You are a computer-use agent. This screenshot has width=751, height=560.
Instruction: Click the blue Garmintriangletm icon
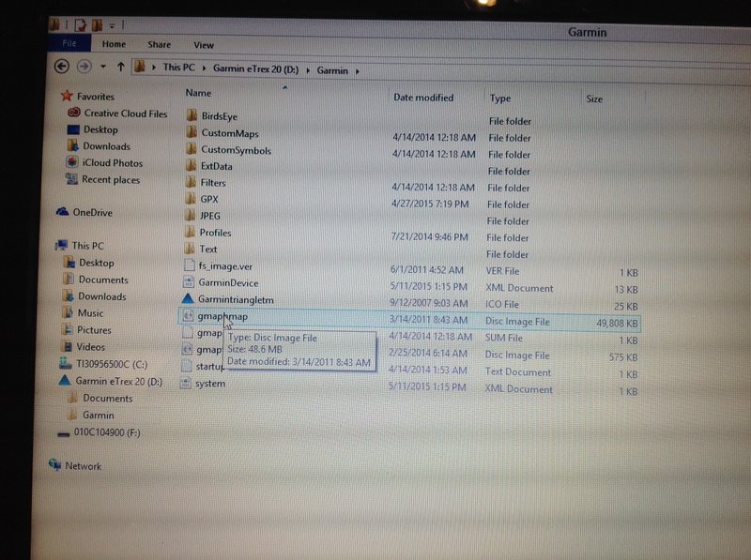(188, 299)
